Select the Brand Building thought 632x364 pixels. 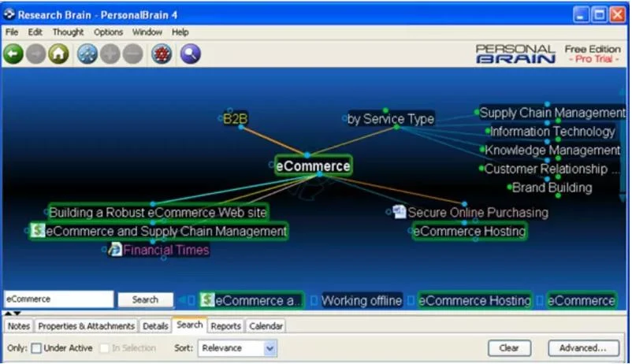click(552, 188)
